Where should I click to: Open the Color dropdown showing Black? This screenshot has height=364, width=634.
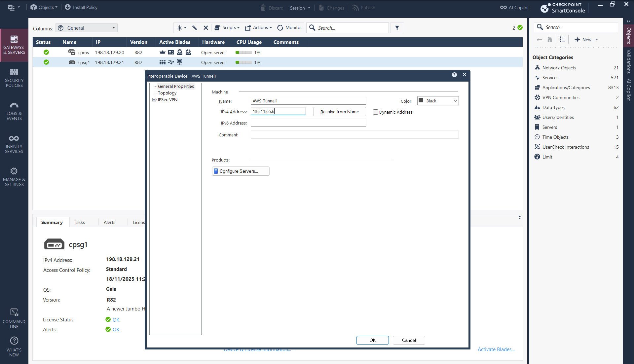tap(438, 101)
